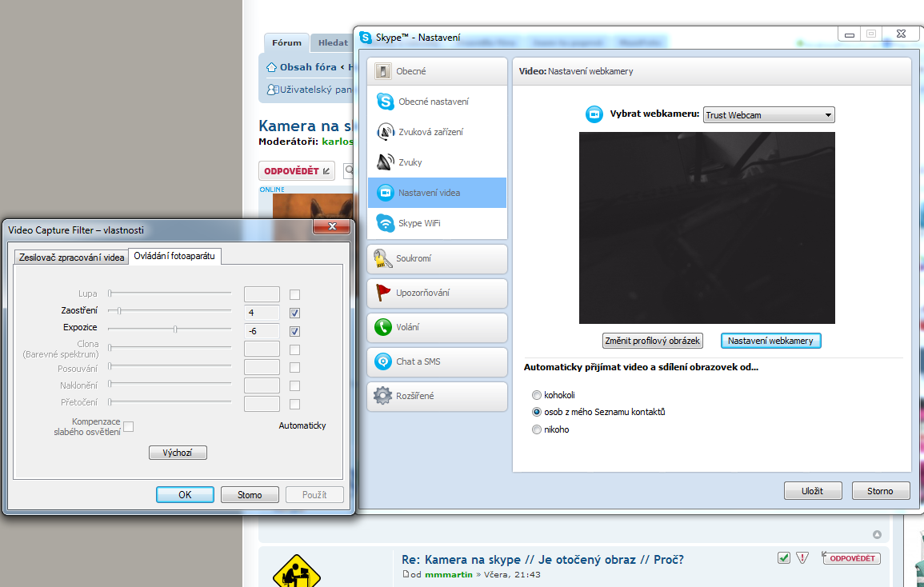Click the Zaostření value field showing 4
The height and width of the screenshot is (587, 924).
pyautogui.click(x=262, y=313)
